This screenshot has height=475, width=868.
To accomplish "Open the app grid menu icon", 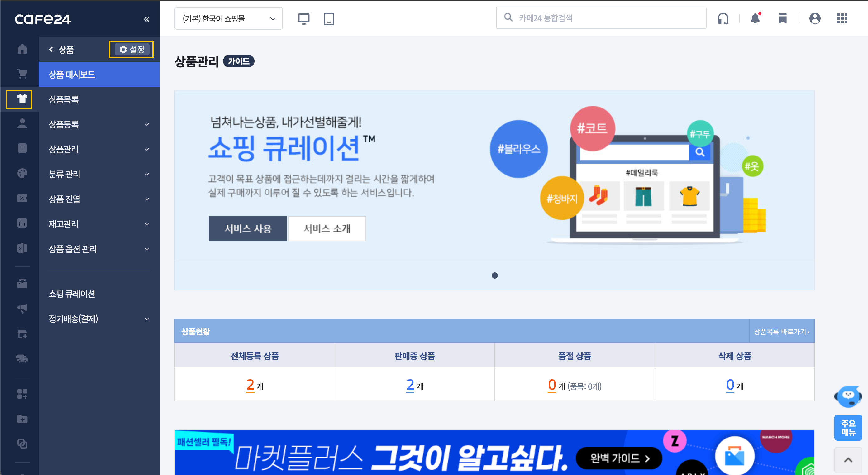I will pos(842,18).
